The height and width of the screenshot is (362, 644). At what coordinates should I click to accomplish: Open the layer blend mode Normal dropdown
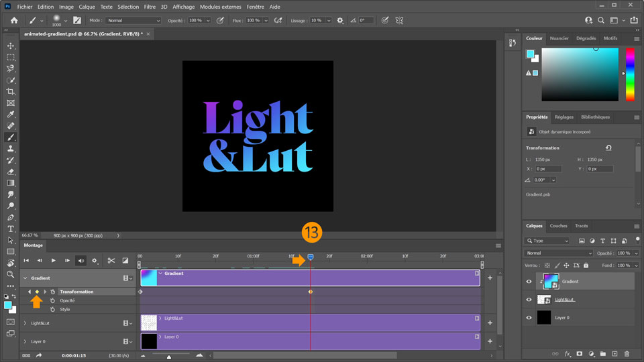tap(559, 253)
